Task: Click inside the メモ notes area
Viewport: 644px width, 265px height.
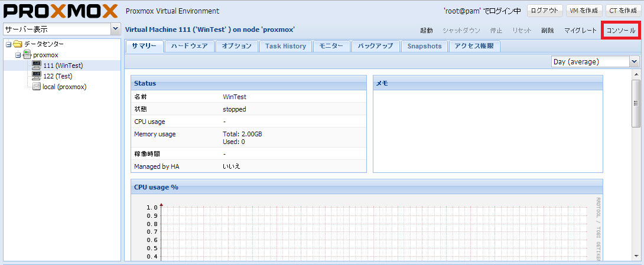Action: [487, 131]
